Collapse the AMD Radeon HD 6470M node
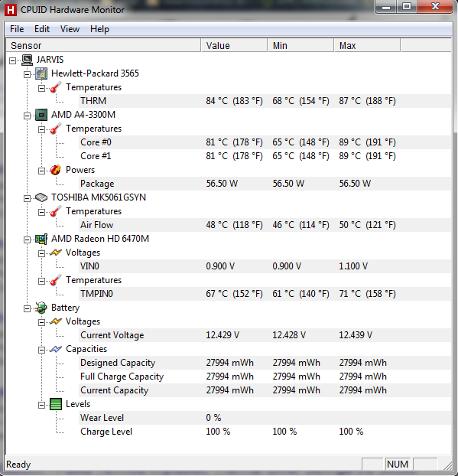The height and width of the screenshot is (476, 458). coord(27,240)
